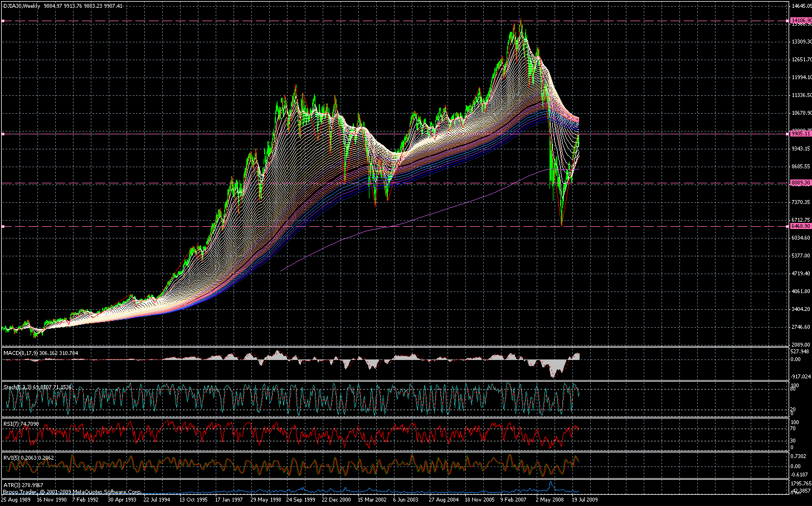
Task: Click the 22 Dec 2000 date label
Action: click(336, 500)
